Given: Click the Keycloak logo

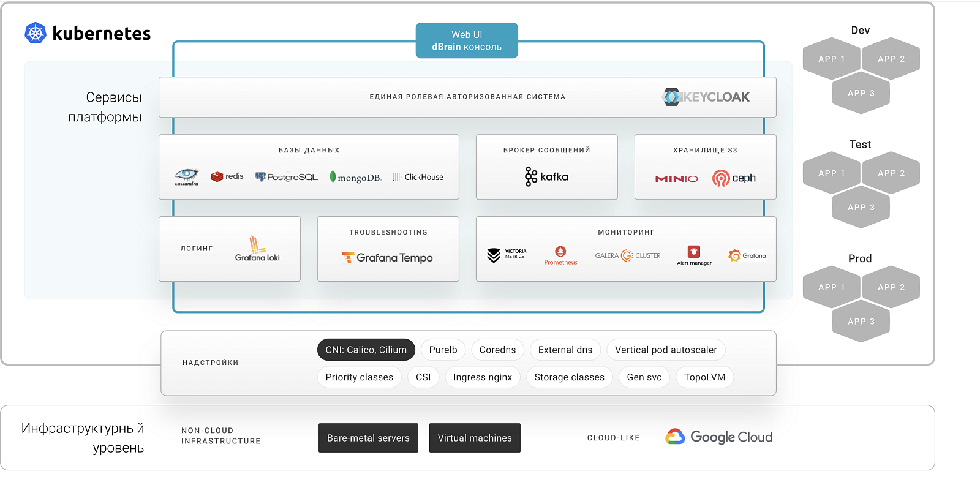Looking at the screenshot, I should tap(706, 97).
